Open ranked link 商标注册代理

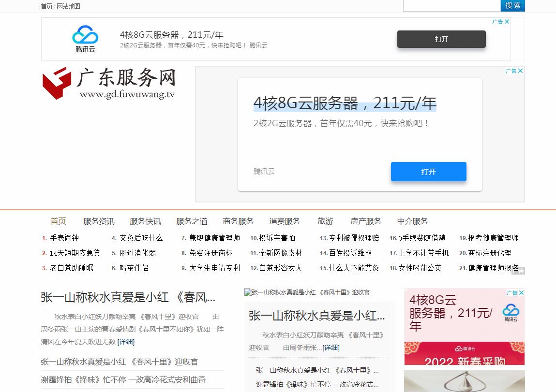point(490,253)
